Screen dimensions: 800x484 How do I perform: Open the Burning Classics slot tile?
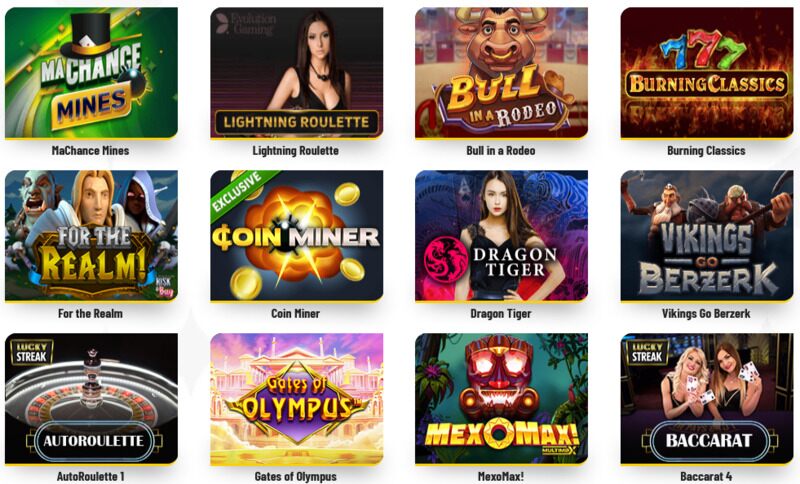pyautogui.click(x=707, y=72)
